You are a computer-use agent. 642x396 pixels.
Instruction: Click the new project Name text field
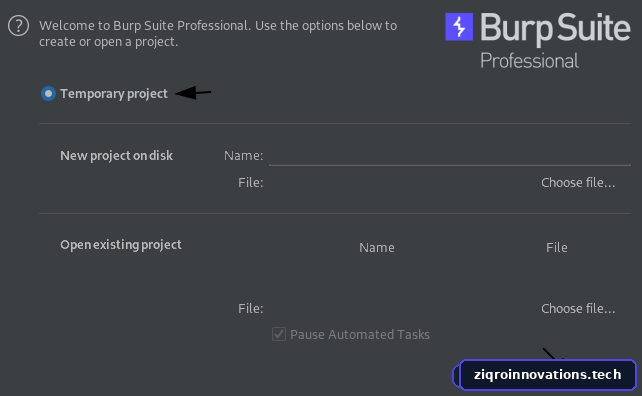(450, 156)
